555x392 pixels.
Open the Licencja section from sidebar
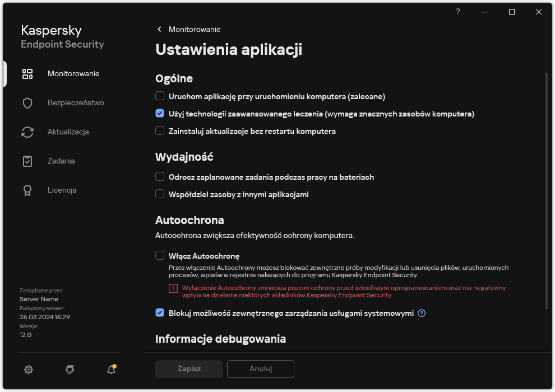point(62,190)
